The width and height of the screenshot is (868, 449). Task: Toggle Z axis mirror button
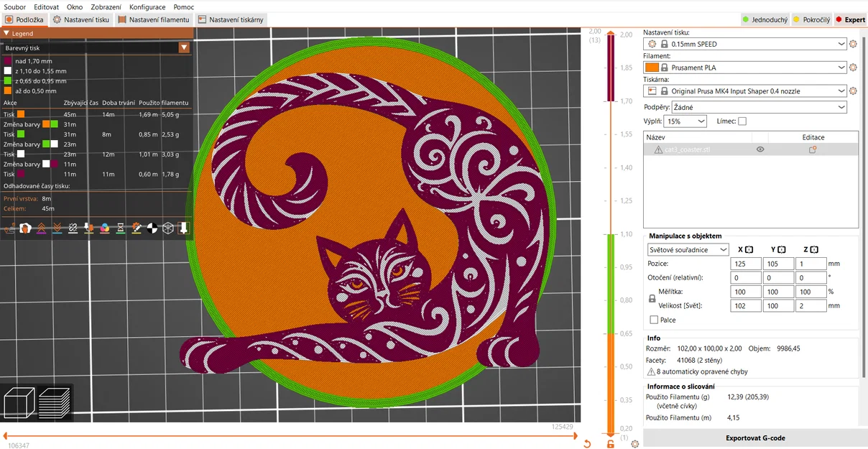pyautogui.click(x=815, y=249)
